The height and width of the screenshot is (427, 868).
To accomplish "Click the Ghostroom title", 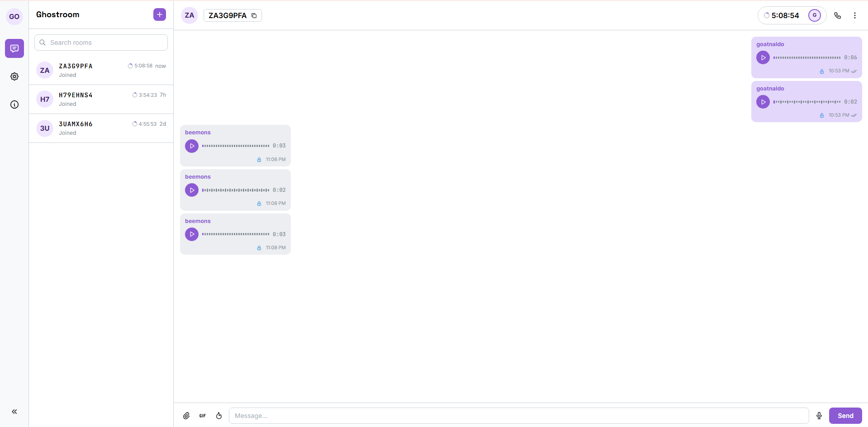I will point(58,14).
